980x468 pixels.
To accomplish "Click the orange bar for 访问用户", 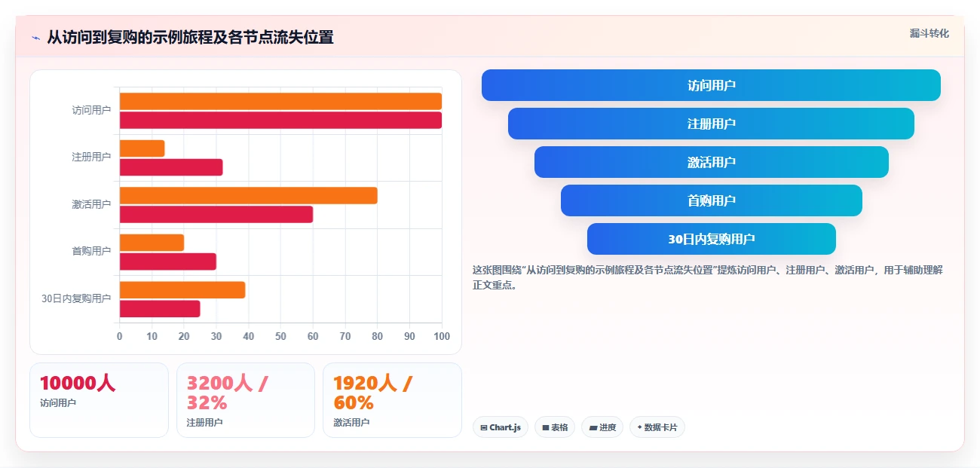I will (280, 101).
